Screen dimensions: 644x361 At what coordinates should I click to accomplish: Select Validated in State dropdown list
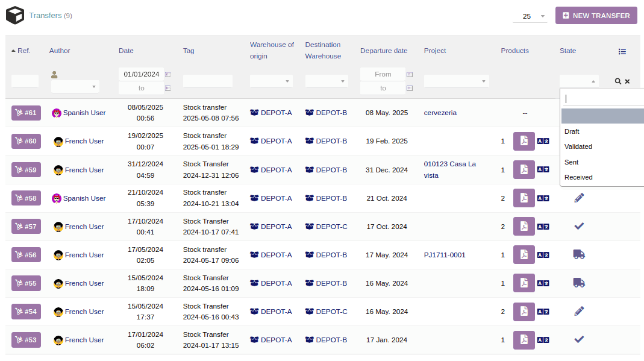tap(578, 146)
